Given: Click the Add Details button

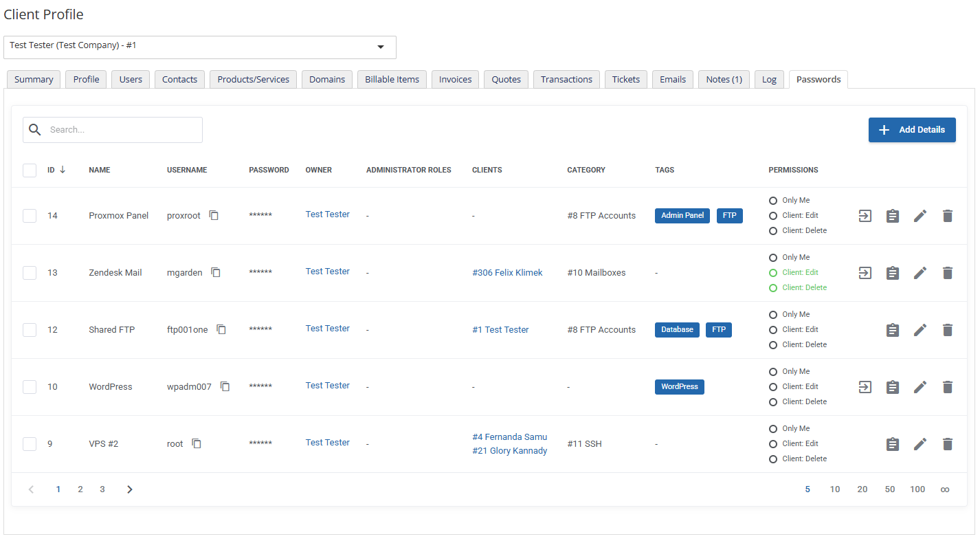Looking at the screenshot, I should 912,130.
